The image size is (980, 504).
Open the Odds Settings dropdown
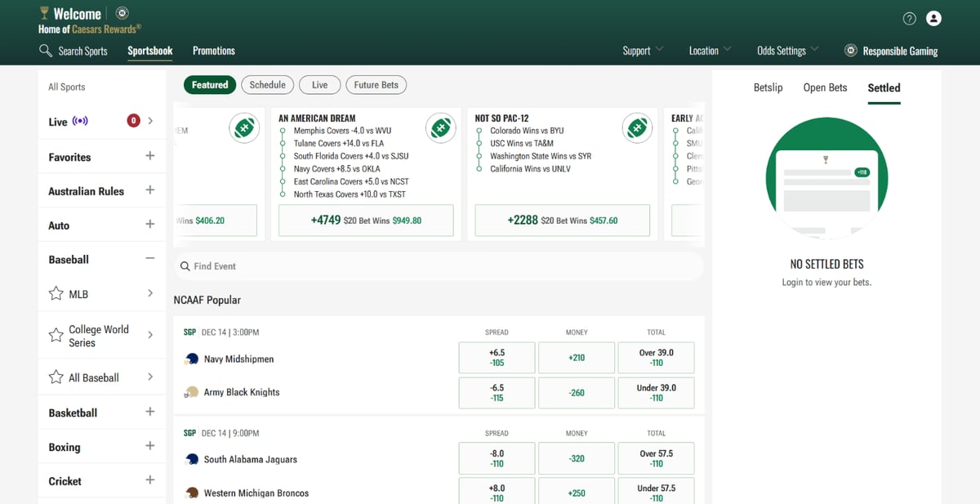pyautogui.click(x=787, y=51)
